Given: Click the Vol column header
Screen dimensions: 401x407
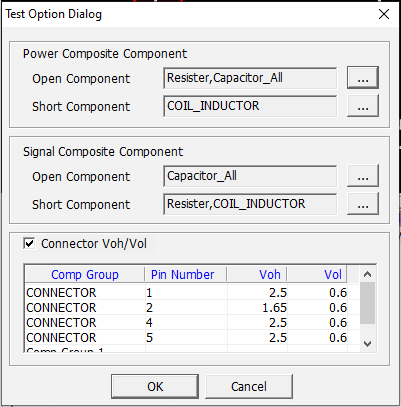Looking at the screenshot, I should click(x=317, y=275).
